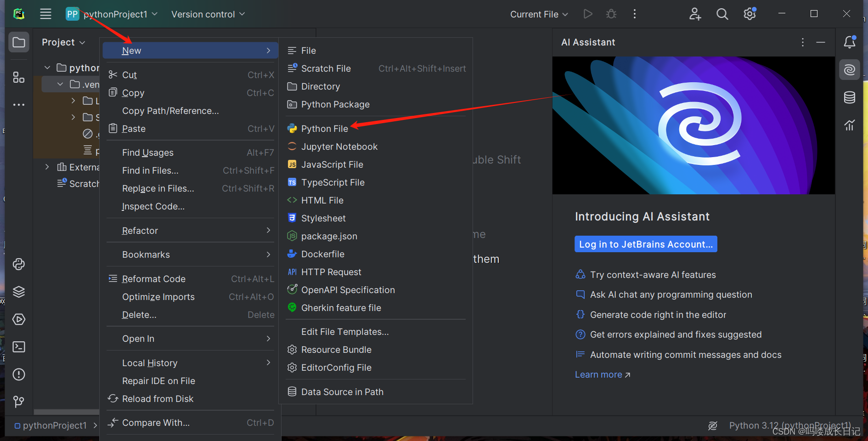Open Code With Me user icon
Image resolution: width=868 pixels, height=441 pixels.
pyautogui.click(x=695, y=14)
